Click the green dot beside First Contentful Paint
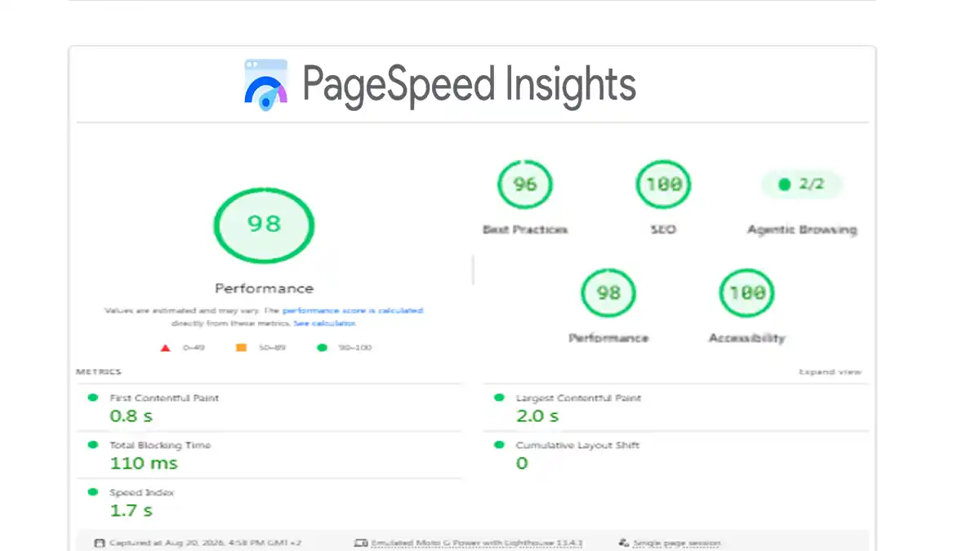Screen dimensions: 980x551 click(92, 398)
